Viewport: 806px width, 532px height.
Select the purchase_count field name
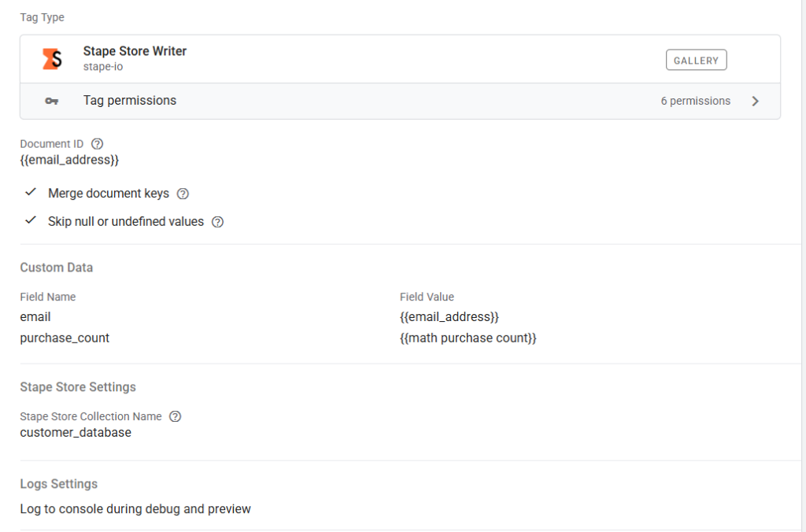pos(65,338)
